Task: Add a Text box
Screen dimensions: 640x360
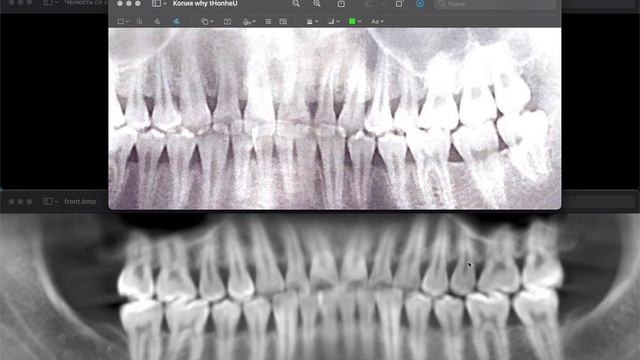Action: pos(227,21)
